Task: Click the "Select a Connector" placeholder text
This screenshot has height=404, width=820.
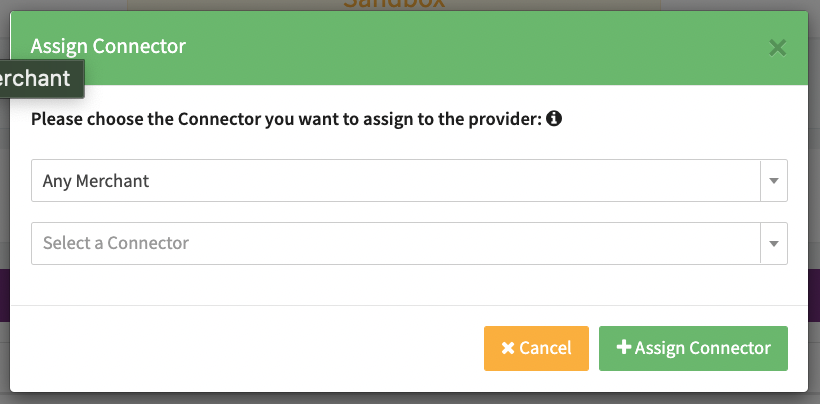Action: [x=116, y=243]
